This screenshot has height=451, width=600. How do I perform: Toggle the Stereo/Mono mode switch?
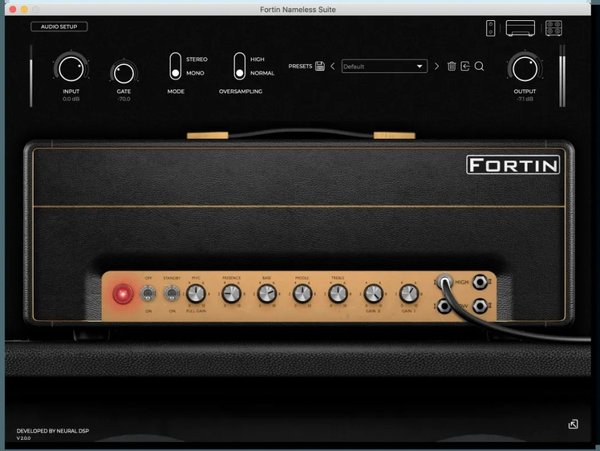click(x=175, y=66)
